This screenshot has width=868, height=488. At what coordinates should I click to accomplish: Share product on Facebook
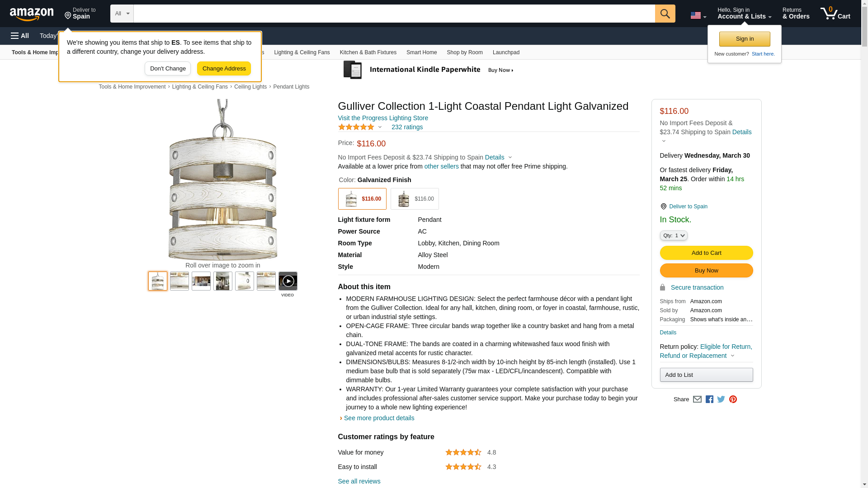pyautogui.click(x=709, y=399)
